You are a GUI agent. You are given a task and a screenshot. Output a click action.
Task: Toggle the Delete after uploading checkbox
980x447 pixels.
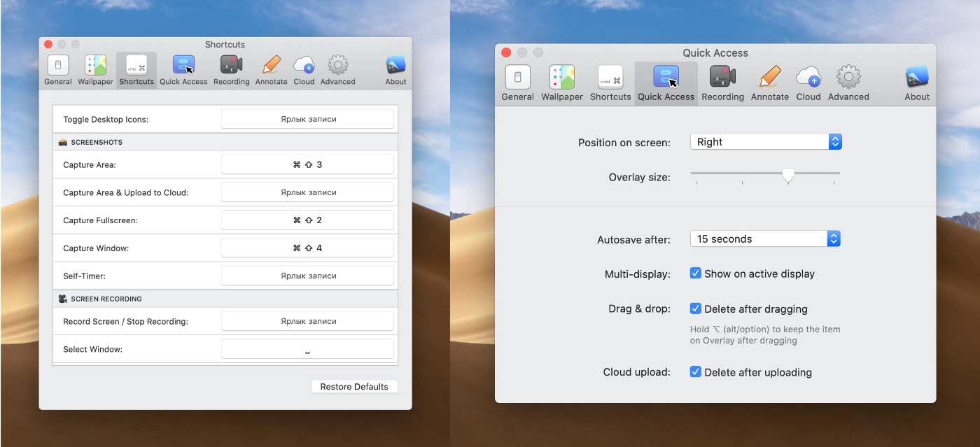click(x=696, y=372)
